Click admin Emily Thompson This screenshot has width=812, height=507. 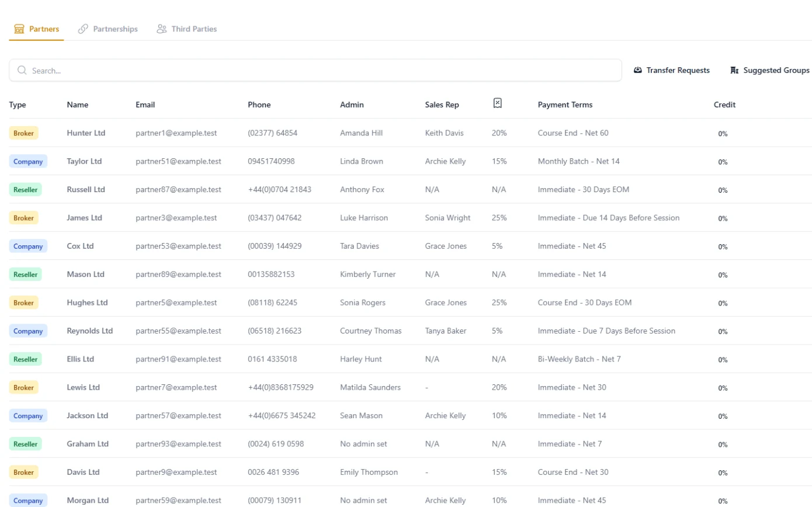click(x=369, y=472)
